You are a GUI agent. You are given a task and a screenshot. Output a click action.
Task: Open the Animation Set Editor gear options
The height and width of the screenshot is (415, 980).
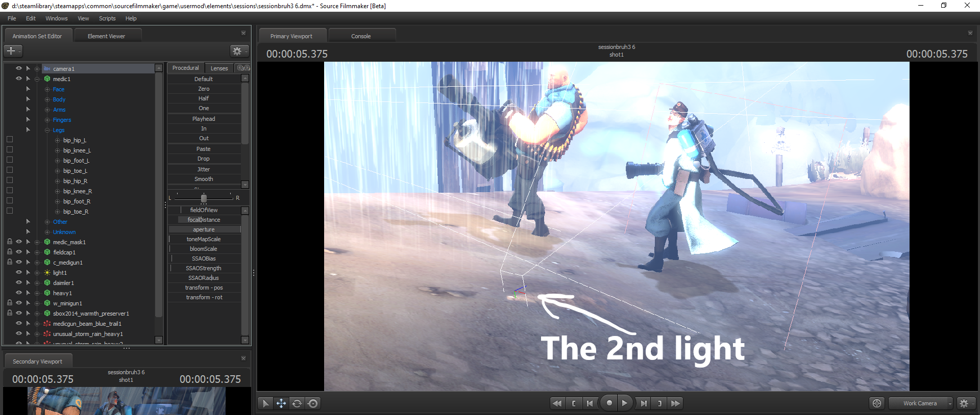(x=239, y=51)
